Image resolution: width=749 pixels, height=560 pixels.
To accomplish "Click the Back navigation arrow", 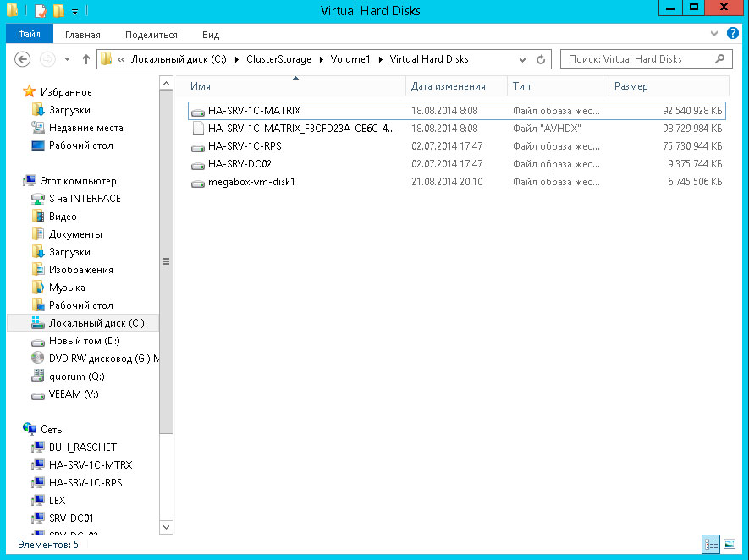I will click(24, 59).
